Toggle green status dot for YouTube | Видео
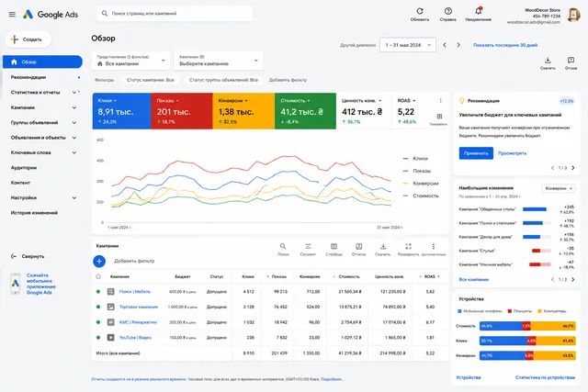This screenshot has height=392, width=588. 98,338
